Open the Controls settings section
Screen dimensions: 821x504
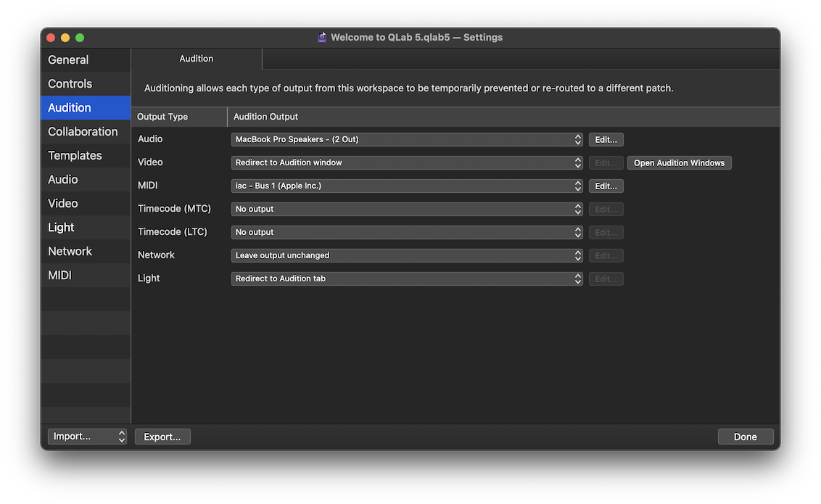pyautogui.click(x=70, y=83)
